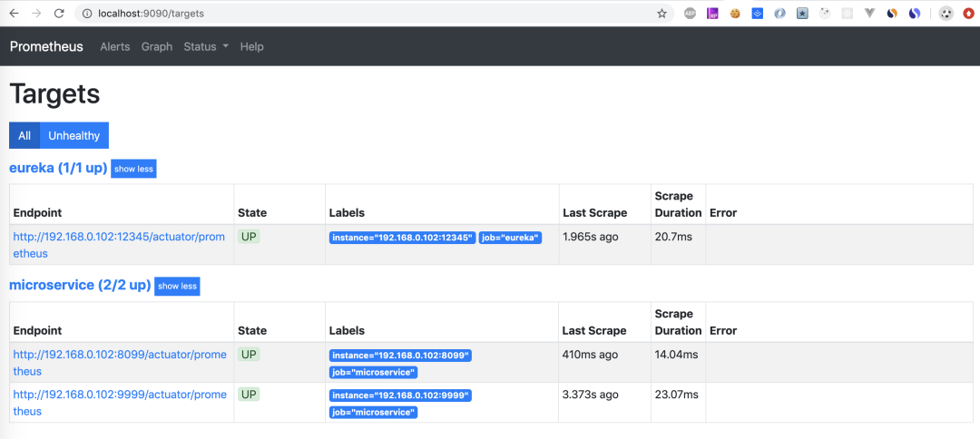Click the site info icon in address bar
Viewport: 980px width, 439px height.
pos(87,14)
